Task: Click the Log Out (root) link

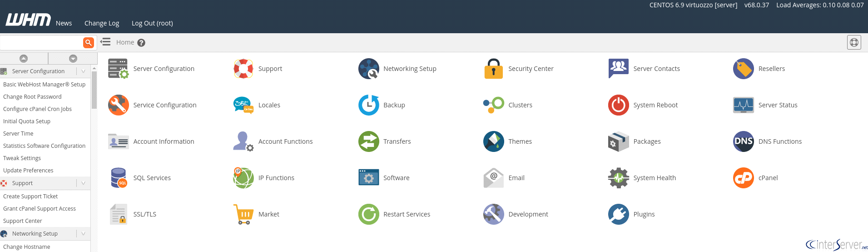Action: pyautogui.click(x=152, y=23)
